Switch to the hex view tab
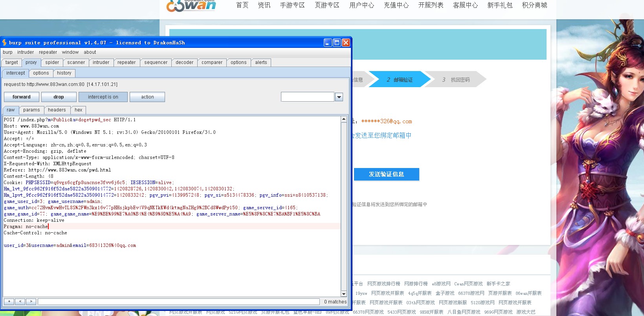644x316 pixels. [79, 110]
